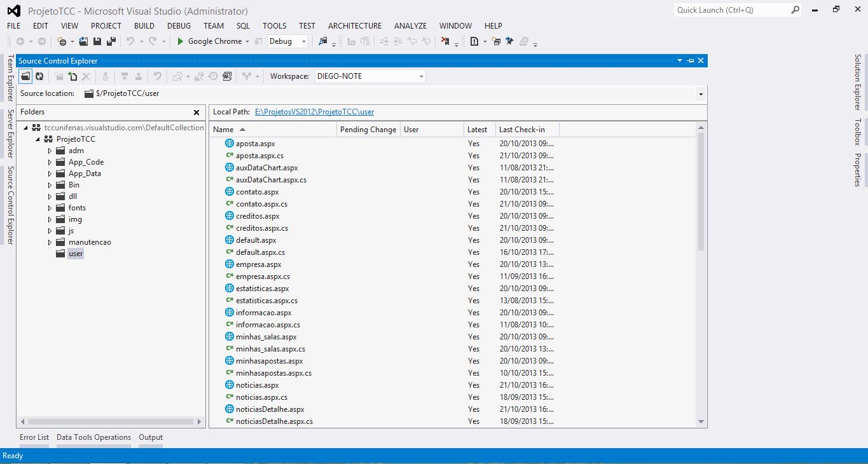Click the Open File toolbar icon
Screen dimensions: 868x464
(83, 41)
